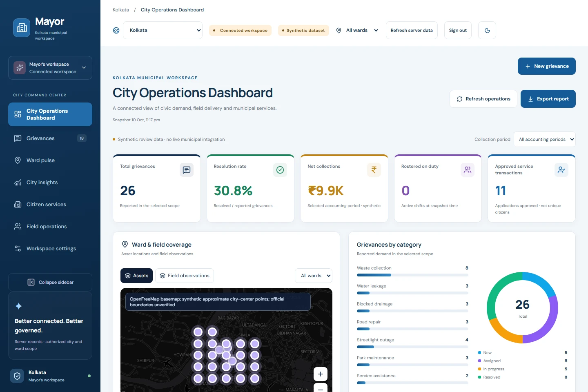Image resolution: width=588 pixels, height=392 pixels.
Task: Click the Export report button
Action: click(x=548, y=99)
